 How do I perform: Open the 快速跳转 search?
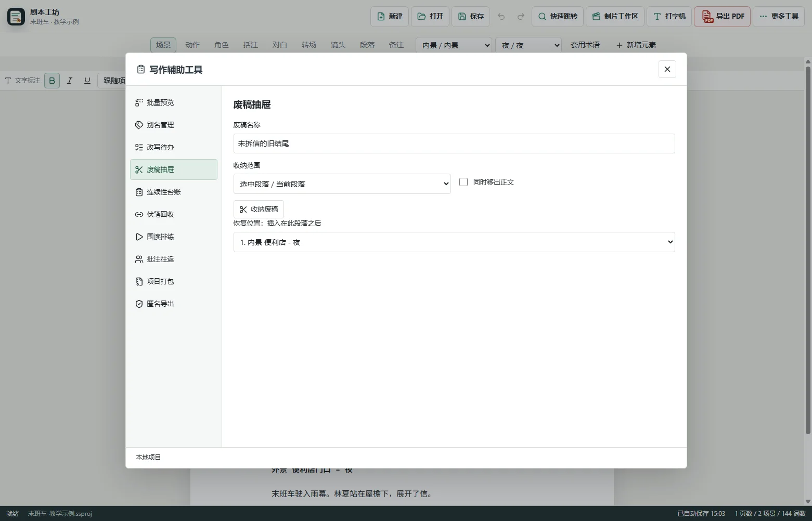point(558,16)
